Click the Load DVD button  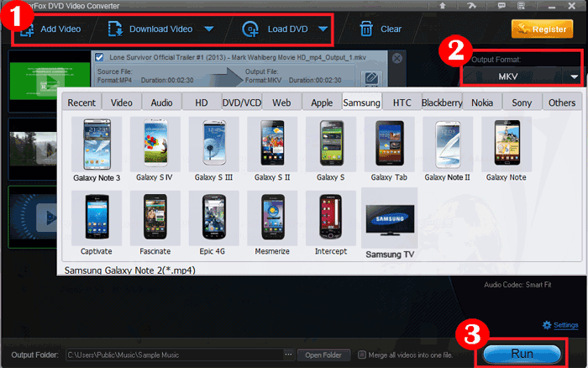tap(276, 29)
